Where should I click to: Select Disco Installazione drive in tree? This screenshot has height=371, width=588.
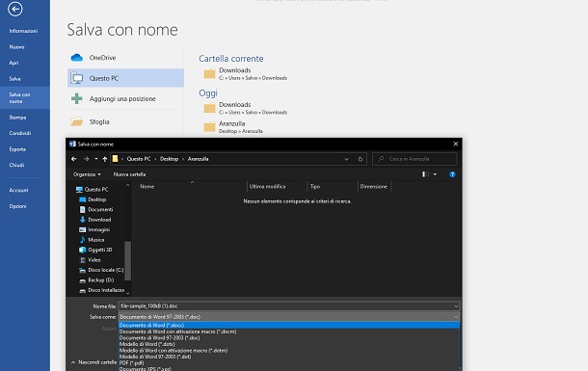(x=101, y=290)
